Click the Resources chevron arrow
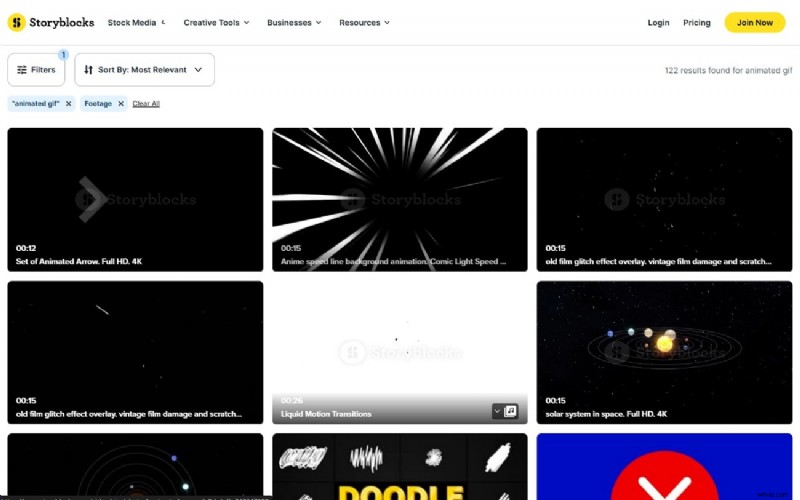Screen dimensions: 800x500 point(387,22)
